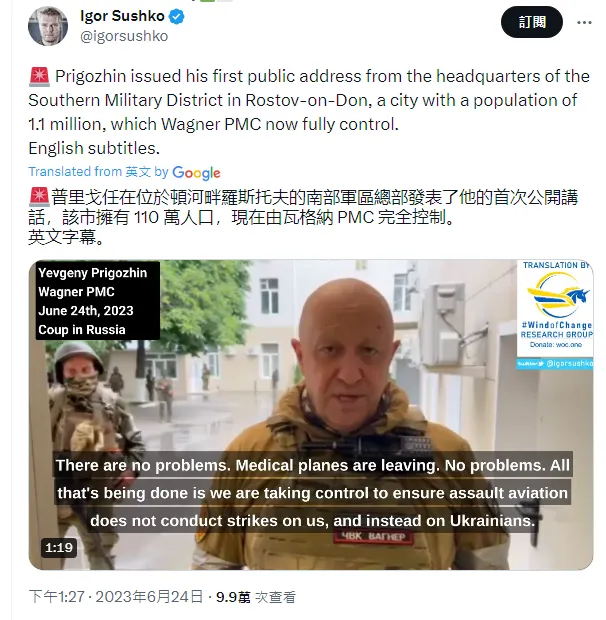Image resolution: width=606 pixels, height=620 pixels.
Task: Click the translated Chinese tweet text
Action: [x=303, y=217]
